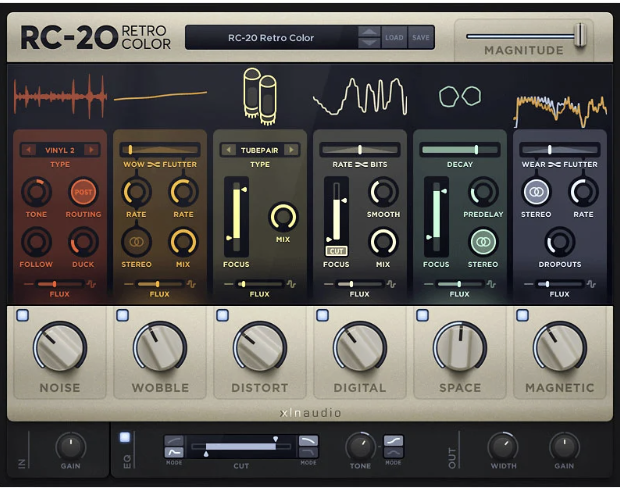
Task: Click the SAVE preset button
Action: click(421, 38)
